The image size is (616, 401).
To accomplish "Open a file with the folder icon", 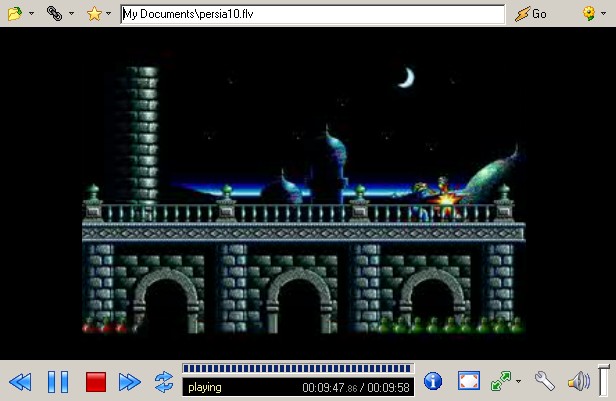I will click(x=15, y=14).
